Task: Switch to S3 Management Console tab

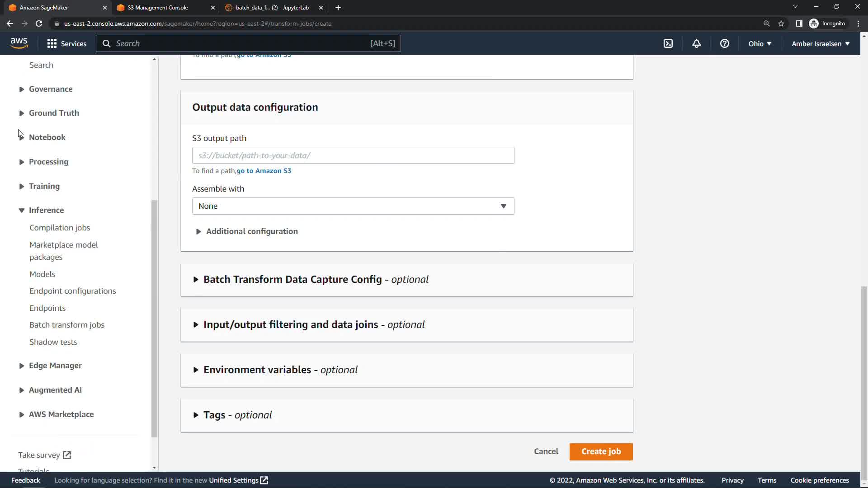Action: (x=157, y=8)
